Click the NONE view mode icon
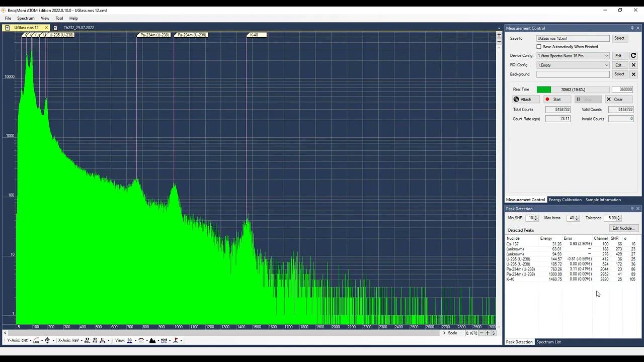The height and width of the screenshot is (362, 644). (x=164, y=340)
